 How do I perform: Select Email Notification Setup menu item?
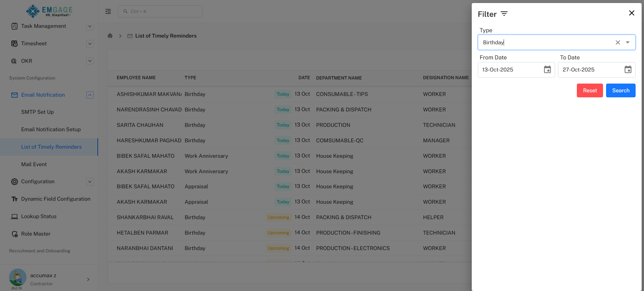51,130
